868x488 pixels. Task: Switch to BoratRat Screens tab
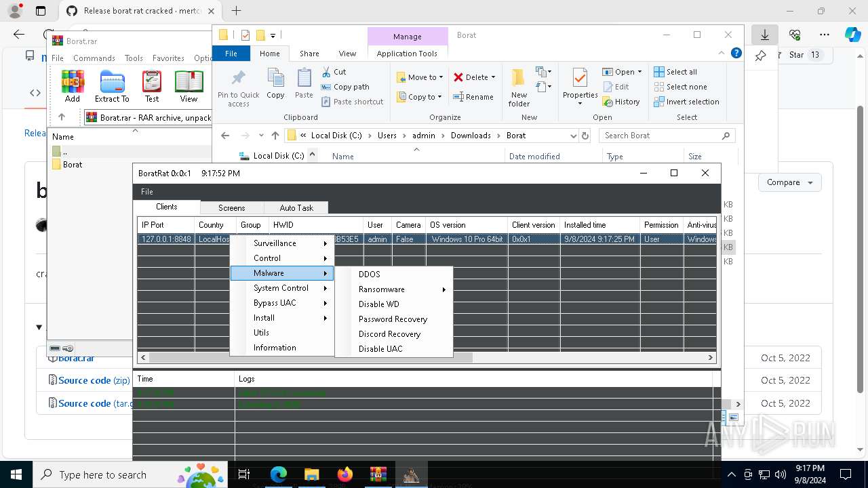[x=231, y=208]
